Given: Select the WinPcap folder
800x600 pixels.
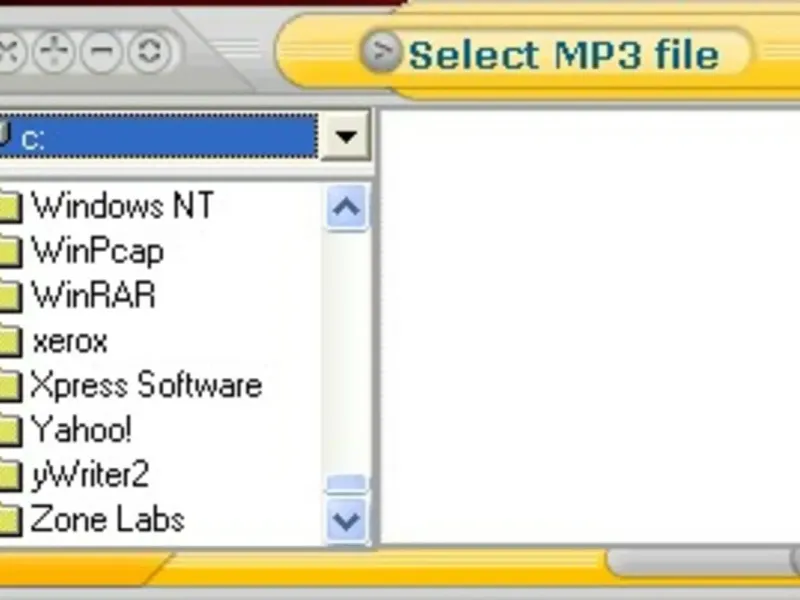Looking at the screenshot, I should tap(97, 251).
